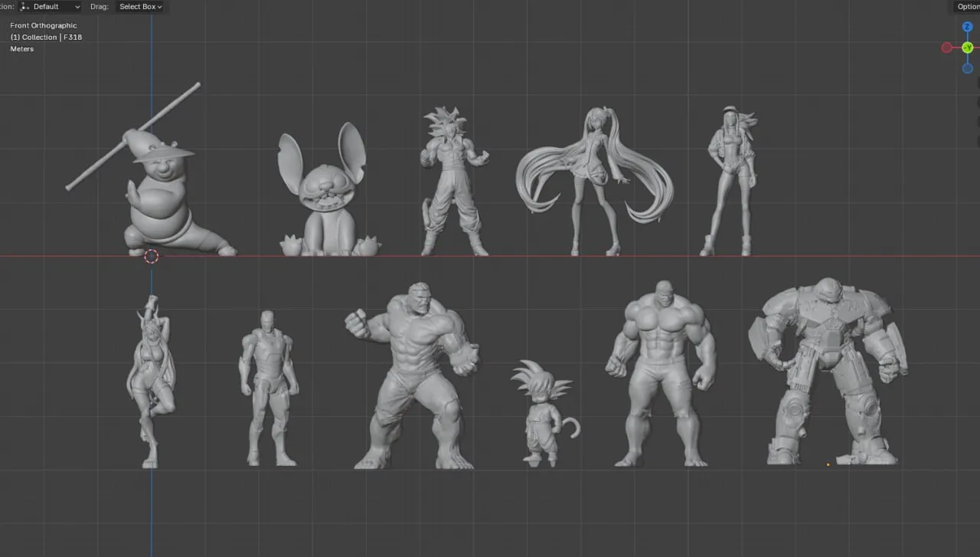The width and height of the screenshot is (980, 557).
Task: Click the 3D cursor on the red axis line
Action: 152,256
